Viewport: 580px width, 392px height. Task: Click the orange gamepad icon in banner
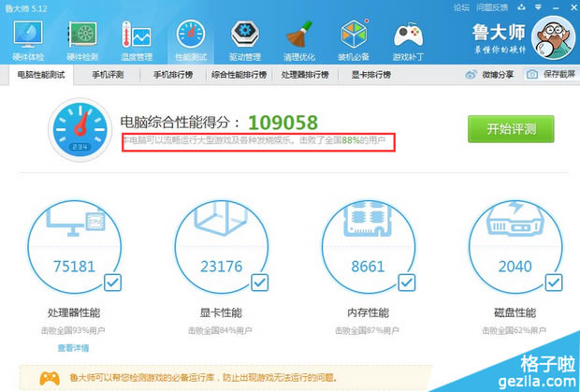coord(50,378)
